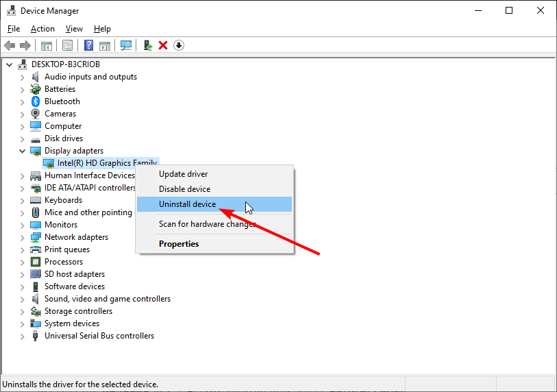
Task: Open the File menu
Action: tap(14, 29)
